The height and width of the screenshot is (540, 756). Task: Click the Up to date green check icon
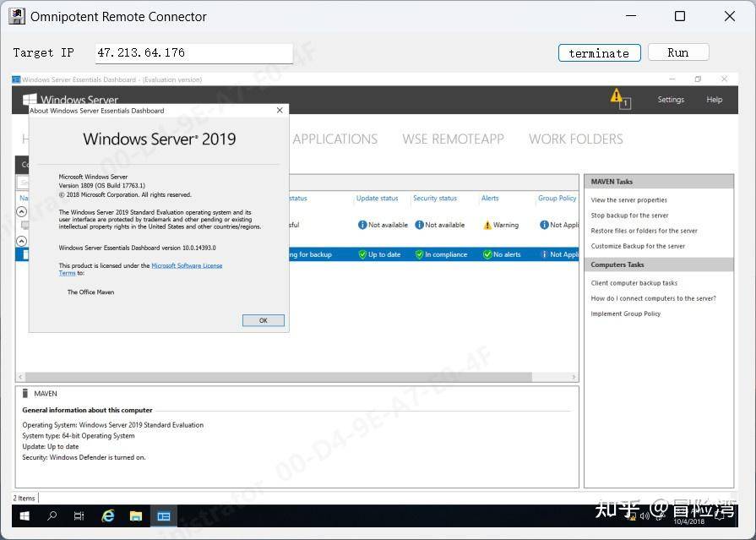(x=362, y=254)
